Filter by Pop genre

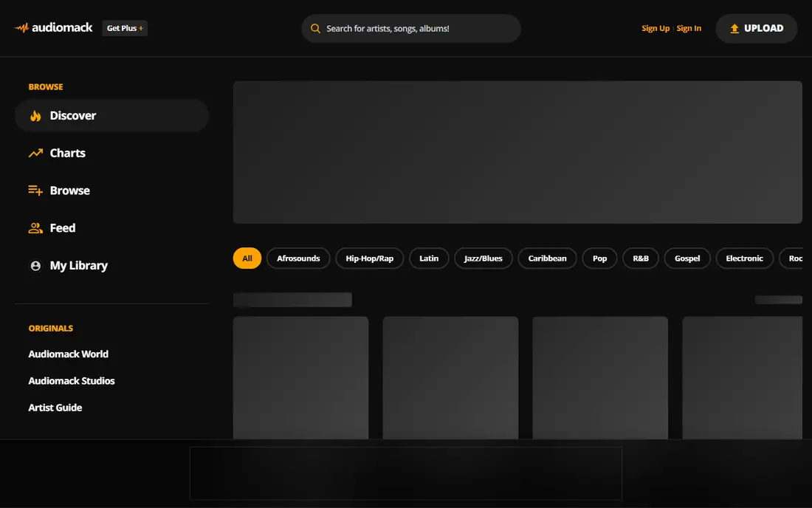point(599,258)
